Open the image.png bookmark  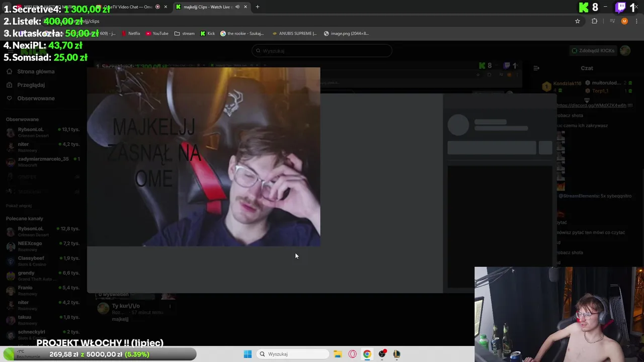(346, 34)
